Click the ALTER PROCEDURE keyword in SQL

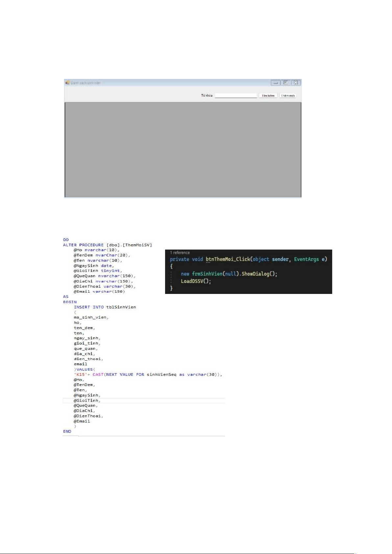(x=83, y=245)
